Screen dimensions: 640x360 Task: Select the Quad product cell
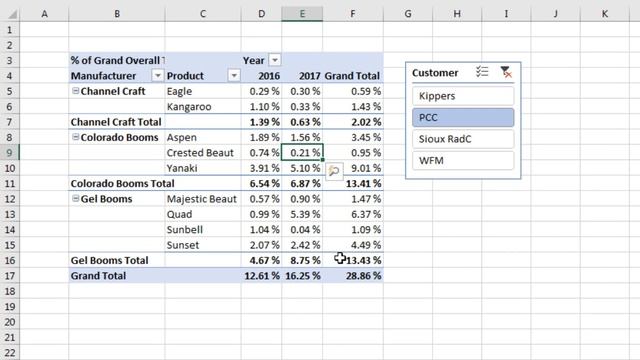[x=203, y=214]
